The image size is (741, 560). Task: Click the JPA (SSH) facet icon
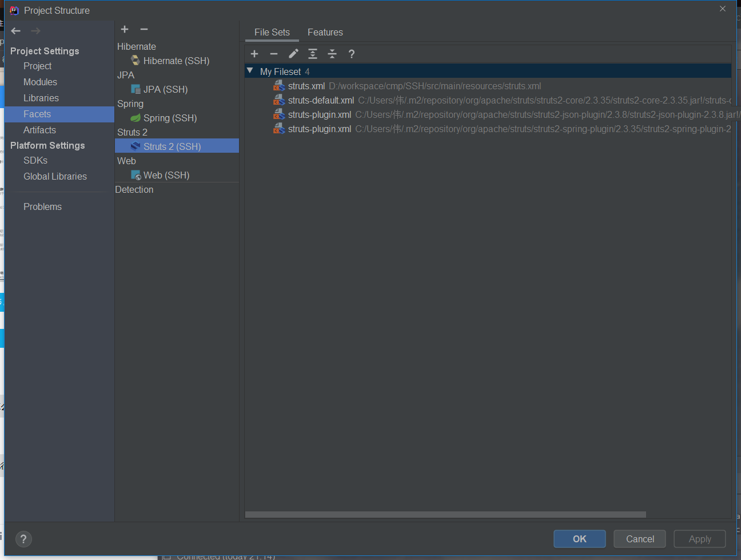[136, 89]
